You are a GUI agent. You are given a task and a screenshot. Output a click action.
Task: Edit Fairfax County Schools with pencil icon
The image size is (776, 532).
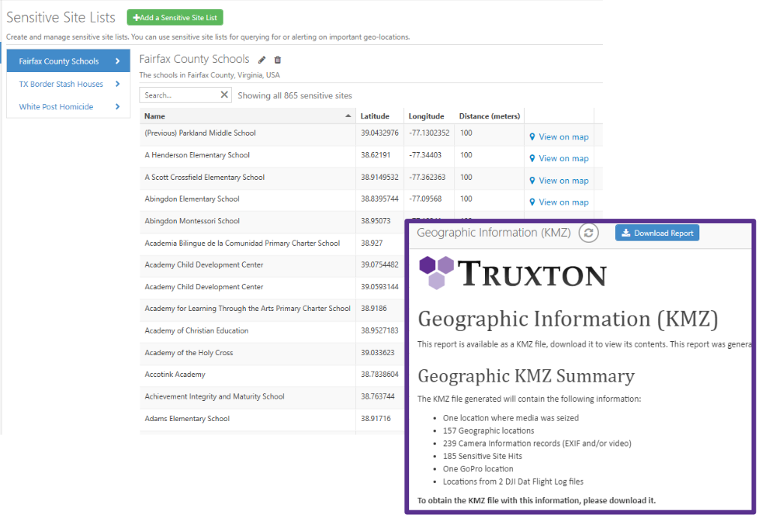point(262,60)
